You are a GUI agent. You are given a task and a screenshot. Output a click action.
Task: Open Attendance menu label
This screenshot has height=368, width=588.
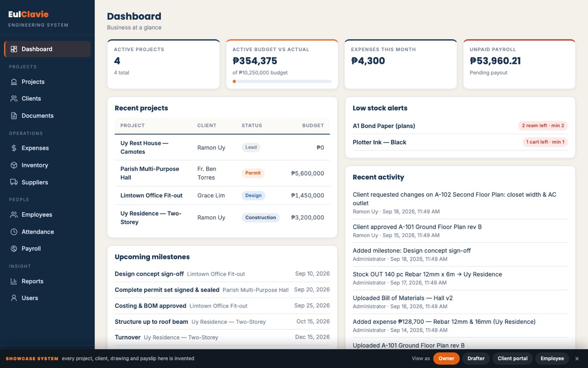(38, 232)
